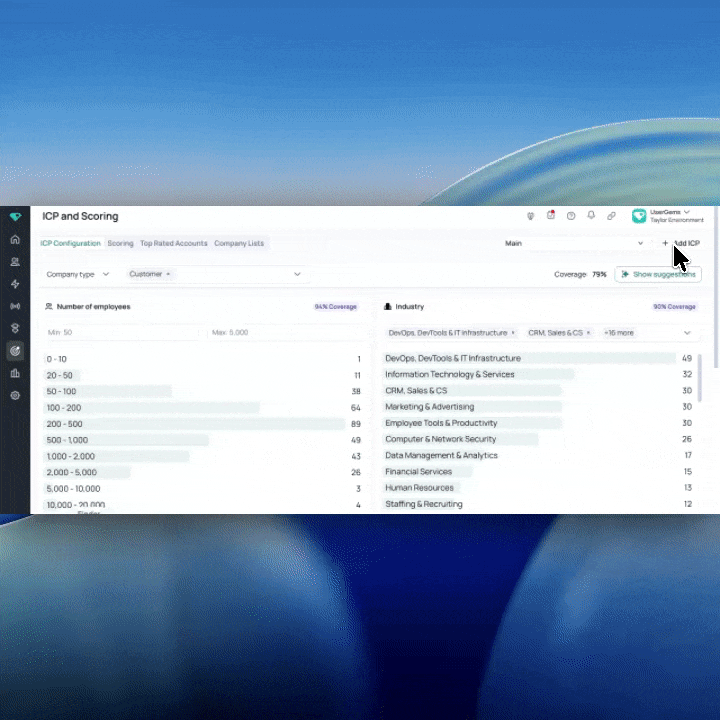The image size is (720, 720).
Task: Switch to the Scoring tab
Action: tap(120, 243)
